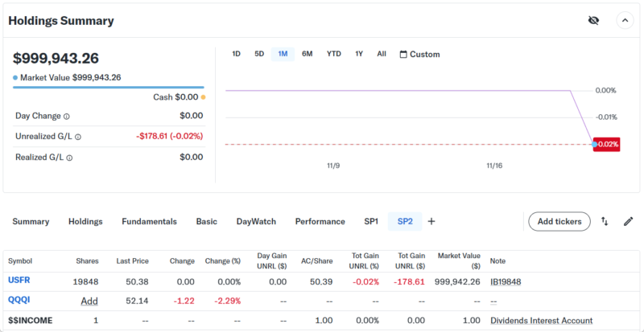Collapse the Holdings Summary panel
The image size is (644, 332).
(625, 21)
